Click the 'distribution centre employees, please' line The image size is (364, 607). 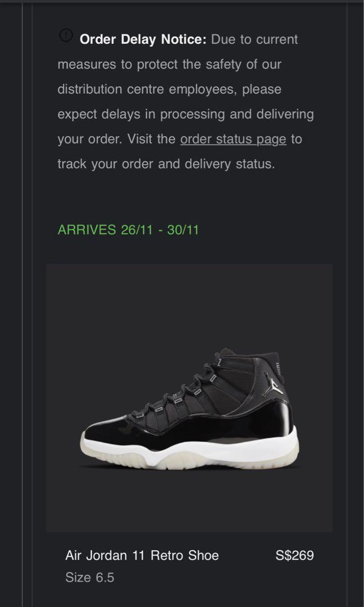click(x=170, y=89)
